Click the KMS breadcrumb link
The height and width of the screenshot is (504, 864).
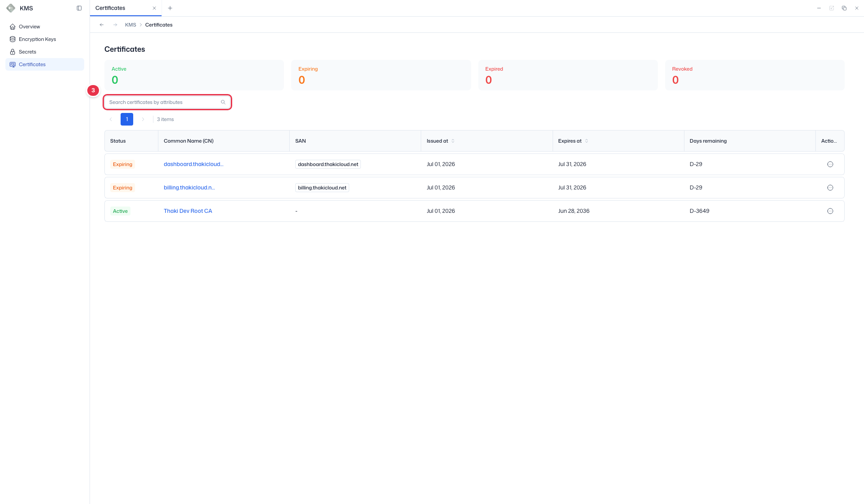click(130, 25)
